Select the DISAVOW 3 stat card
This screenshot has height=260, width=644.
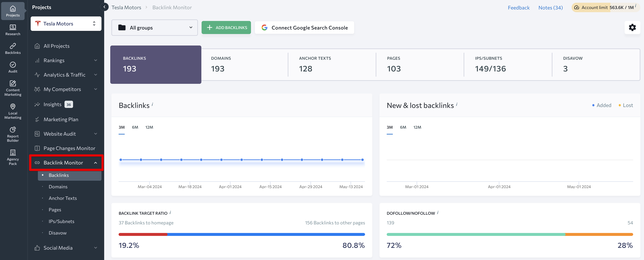596,64
